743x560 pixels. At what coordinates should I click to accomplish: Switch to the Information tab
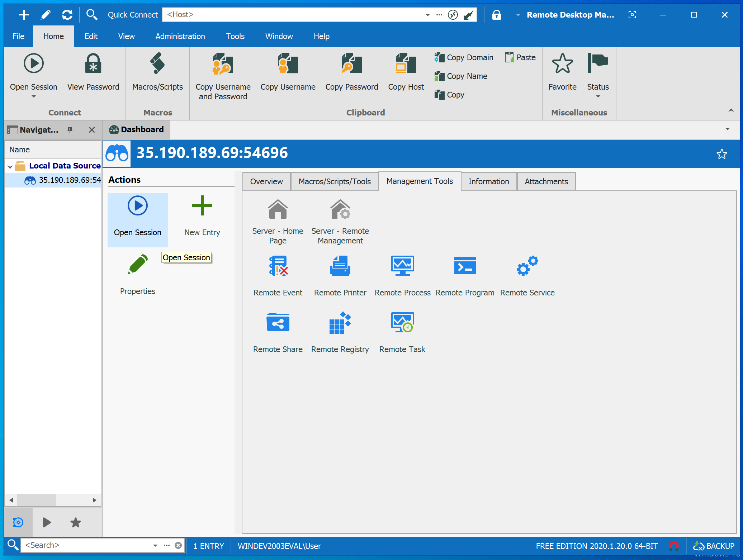point(488,181)
